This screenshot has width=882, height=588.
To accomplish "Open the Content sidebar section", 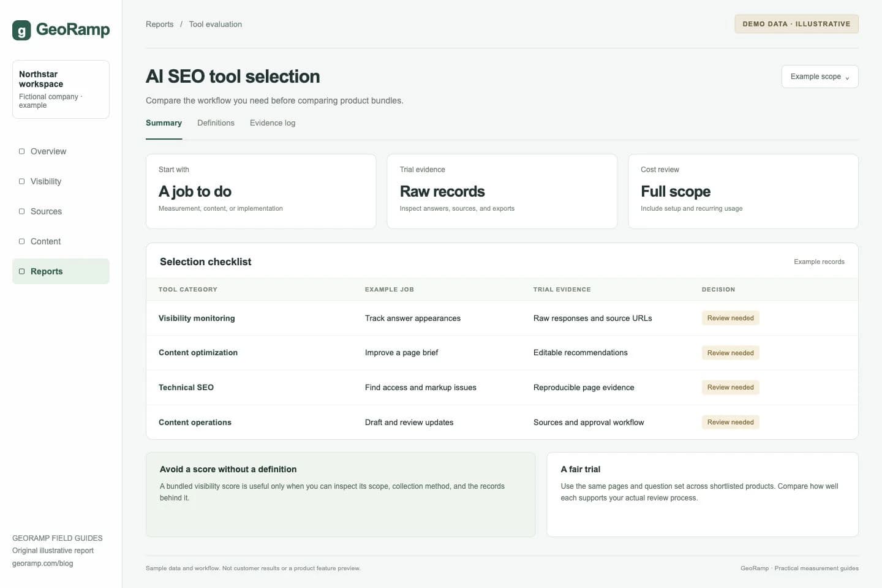I will pos(61,241).
